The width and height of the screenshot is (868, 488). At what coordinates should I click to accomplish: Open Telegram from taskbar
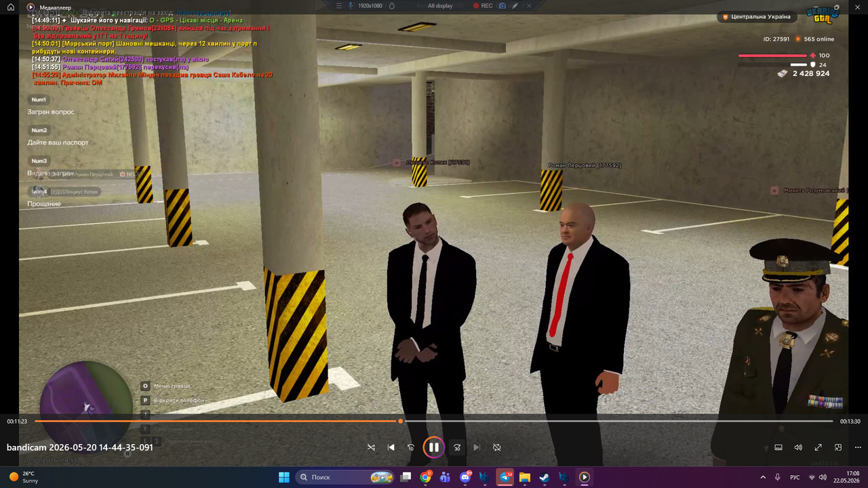click(505, 477)
